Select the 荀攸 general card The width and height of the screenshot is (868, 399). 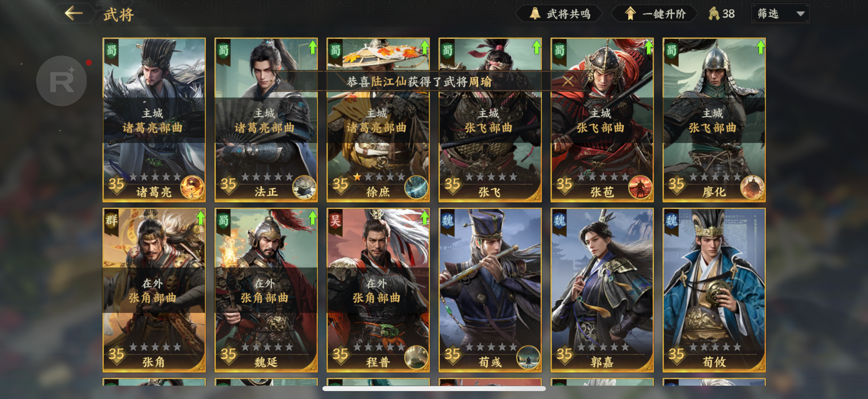714,290
